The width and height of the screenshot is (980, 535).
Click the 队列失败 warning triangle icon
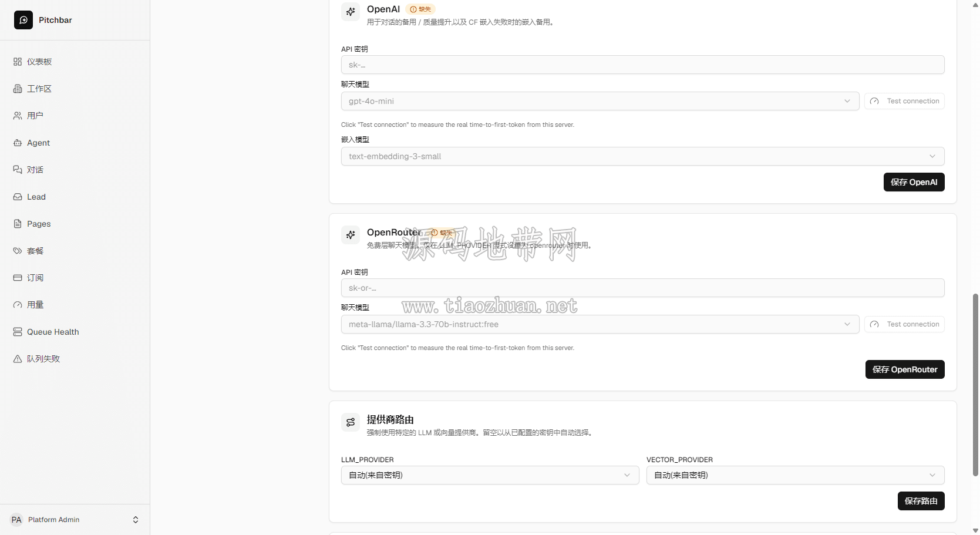click(18, 359)
